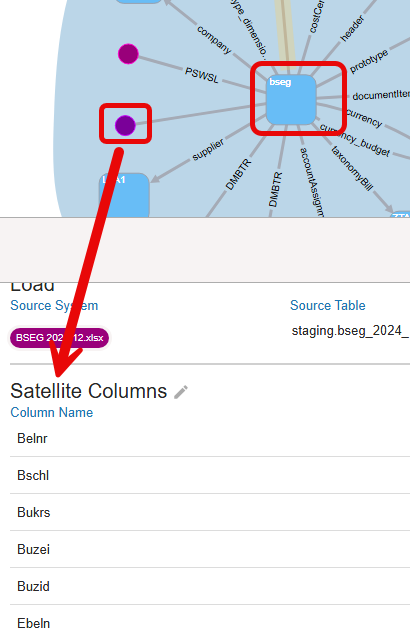Viewport: 410px width, 631px height.
Task: Edit Satellite Columns with pencil icon
Action: click(x=181, y=392)
